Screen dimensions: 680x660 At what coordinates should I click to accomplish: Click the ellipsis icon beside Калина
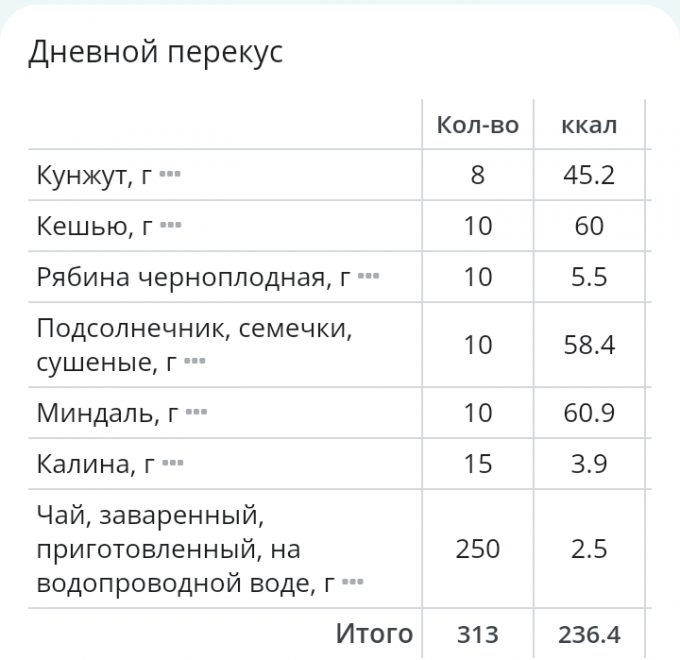click(174, 463)
